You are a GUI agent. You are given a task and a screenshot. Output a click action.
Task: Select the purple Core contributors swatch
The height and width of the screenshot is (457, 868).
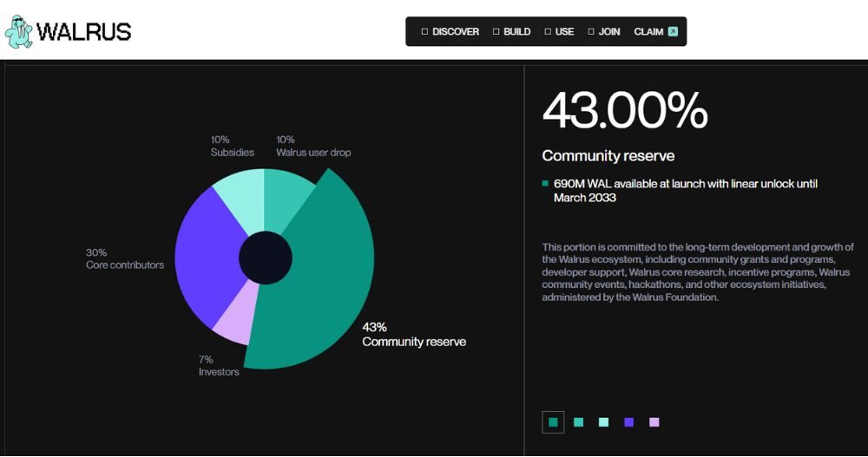(628, 422)
